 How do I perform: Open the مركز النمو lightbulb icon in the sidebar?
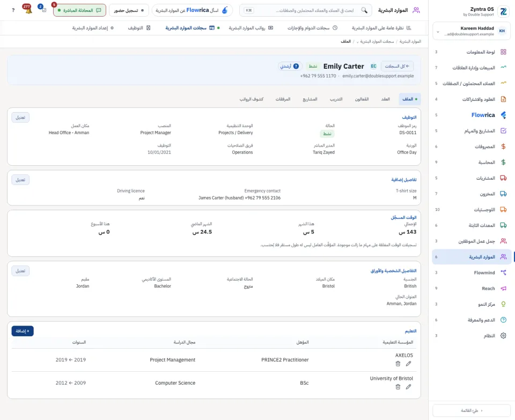point(503,304)
